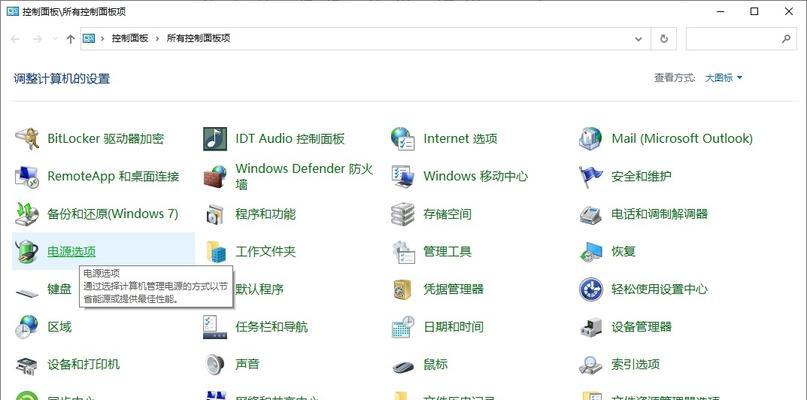Open the Keyboard icon
This screenshot has width=807, height=400.
[27, 292]
